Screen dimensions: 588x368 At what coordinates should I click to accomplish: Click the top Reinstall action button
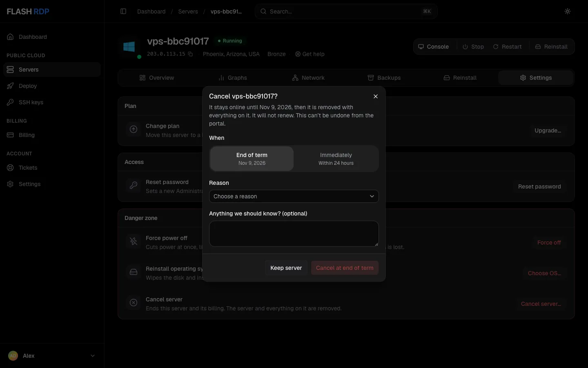click(x=551, y=47)
